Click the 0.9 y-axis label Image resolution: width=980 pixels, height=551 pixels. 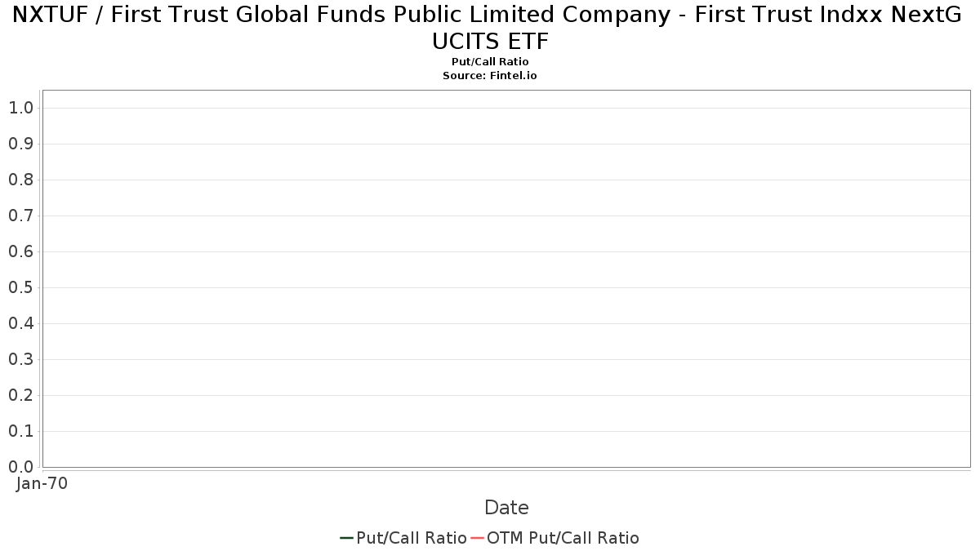20,144
